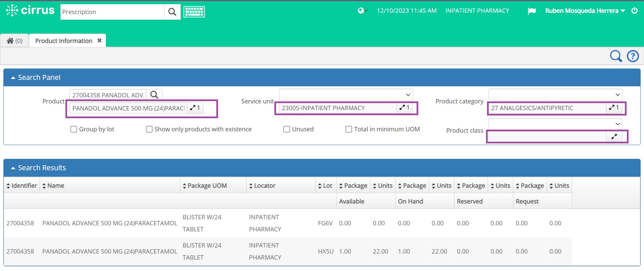Open the Service unit dropdown

tap(345, 95)
